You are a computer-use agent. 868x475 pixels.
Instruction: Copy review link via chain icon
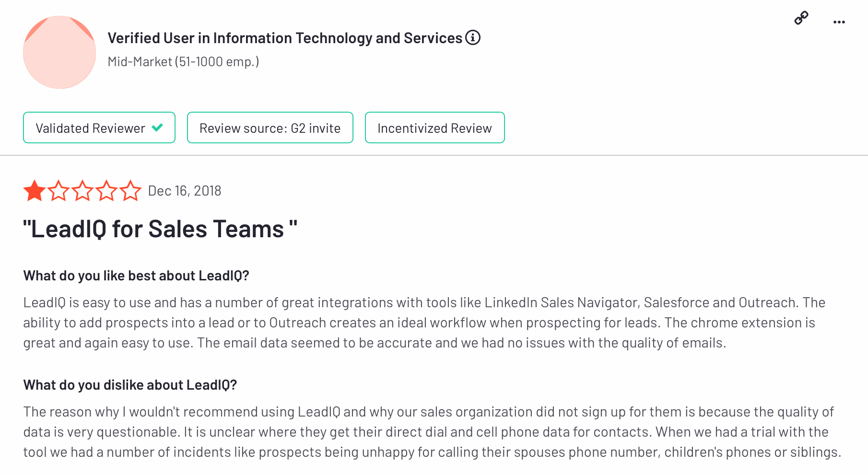[801, 18]
